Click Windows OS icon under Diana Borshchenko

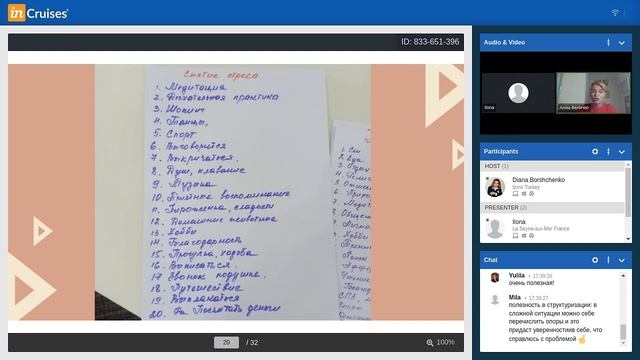tap(524, 194)
